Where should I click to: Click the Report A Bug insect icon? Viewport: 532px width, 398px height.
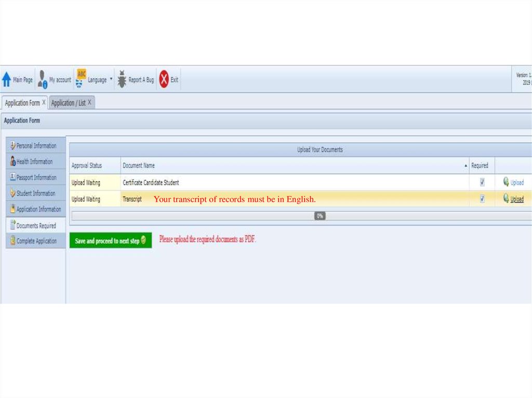[x=122, y=79]
